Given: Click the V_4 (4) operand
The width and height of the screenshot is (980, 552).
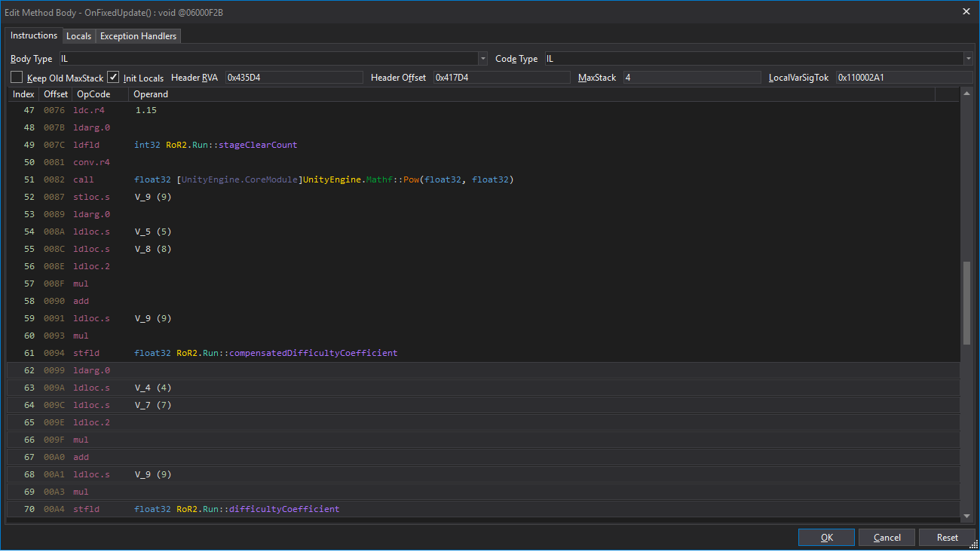Looking at the screenshot, I should pyautogui.click(x=153, y=388).
